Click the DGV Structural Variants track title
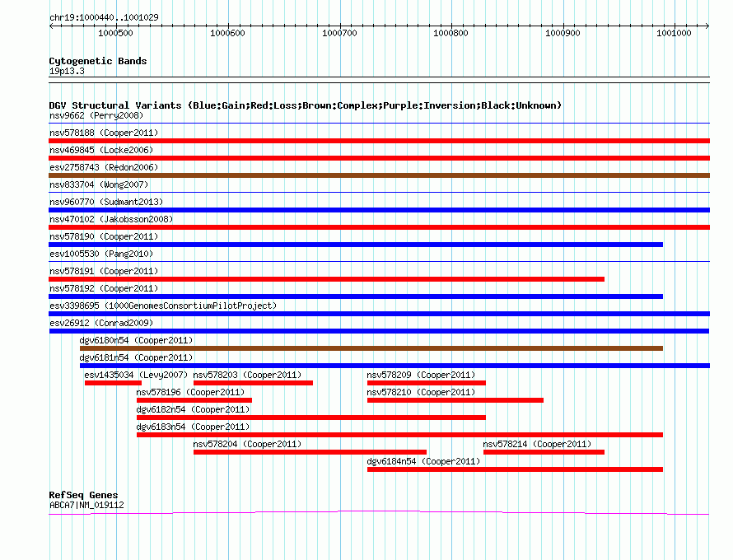The height and width of the screenshot is (560, 733). (x=306, y=105)
